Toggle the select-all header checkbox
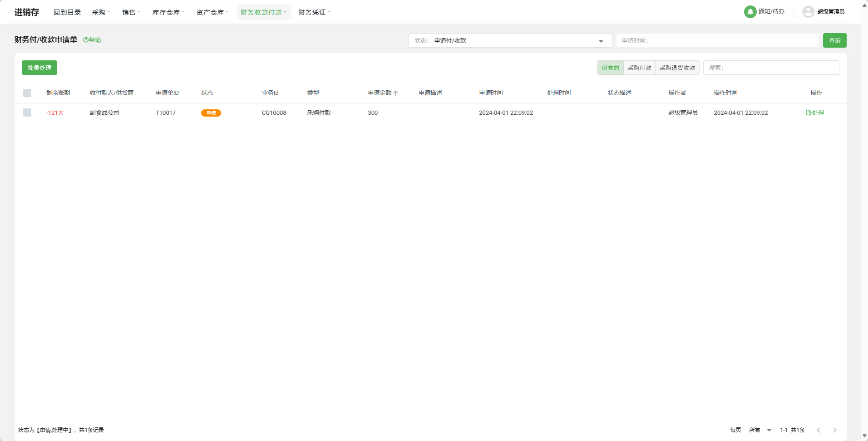This screenshot has height=441, width=868. (x=27, y=93)
